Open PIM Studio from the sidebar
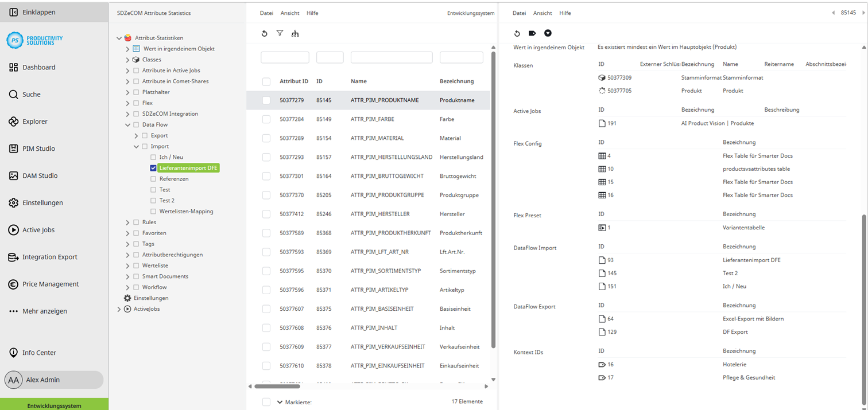Image resolution: width=868 pixels, height=410 pixels. coord(14,148)
